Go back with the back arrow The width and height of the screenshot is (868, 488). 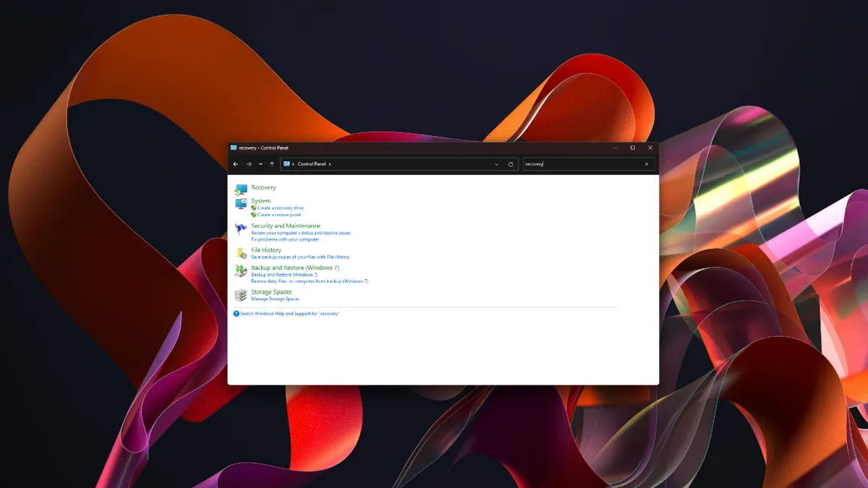tap(236, 164)
